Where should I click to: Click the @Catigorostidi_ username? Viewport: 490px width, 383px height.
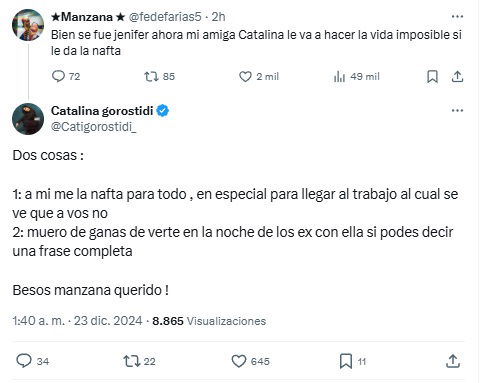pyautogui.click(x=94, y=127)
